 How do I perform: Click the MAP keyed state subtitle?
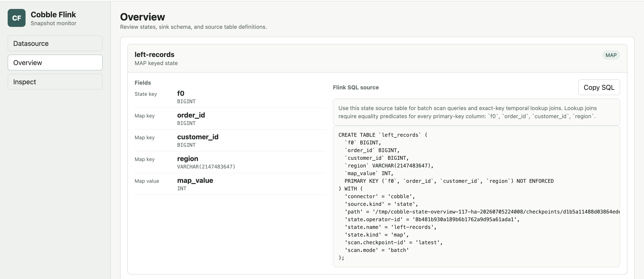[x=156, y=63]
